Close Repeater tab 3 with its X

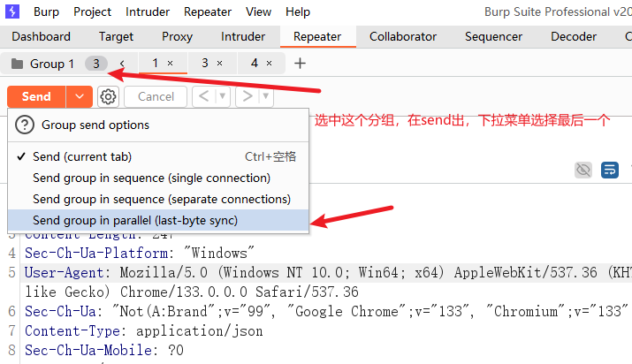220,64
